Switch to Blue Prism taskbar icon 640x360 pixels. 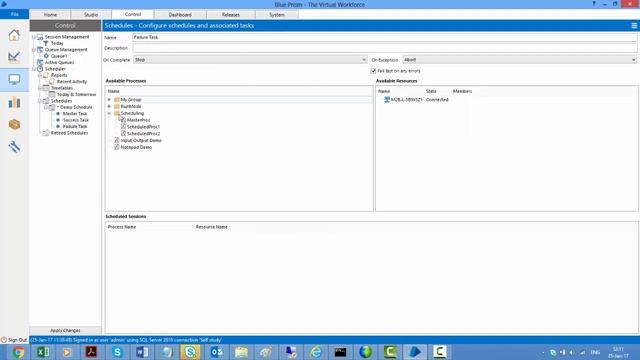click(415, 352)
